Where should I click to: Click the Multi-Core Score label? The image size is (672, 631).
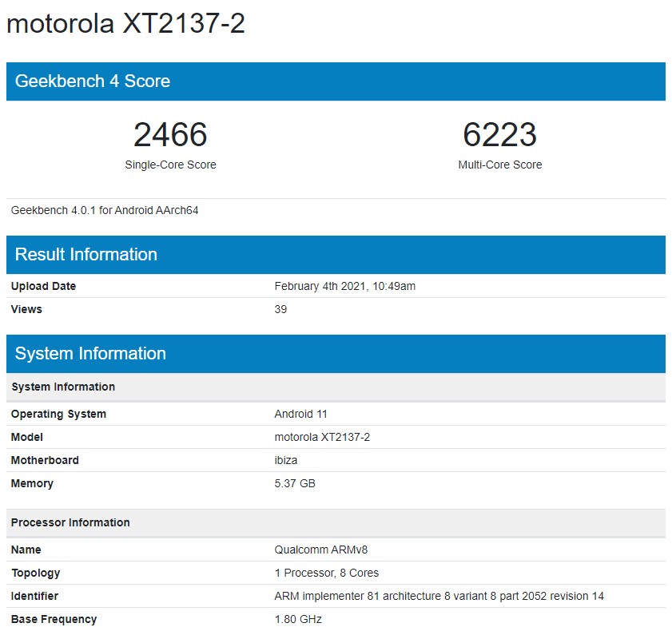(x=499, y=165)
